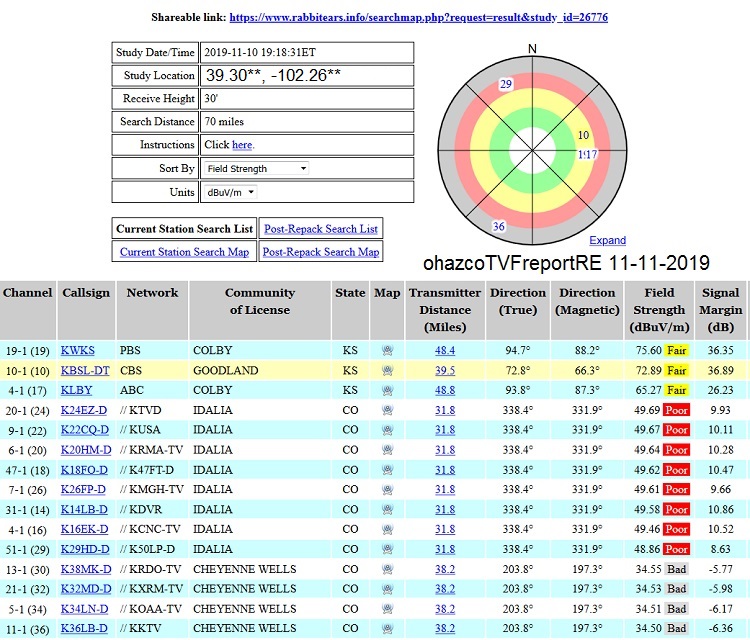Open the K31LB-D row map icon
Image resolution: width=750 pixels, height=640 pixels.
[387, 510]
